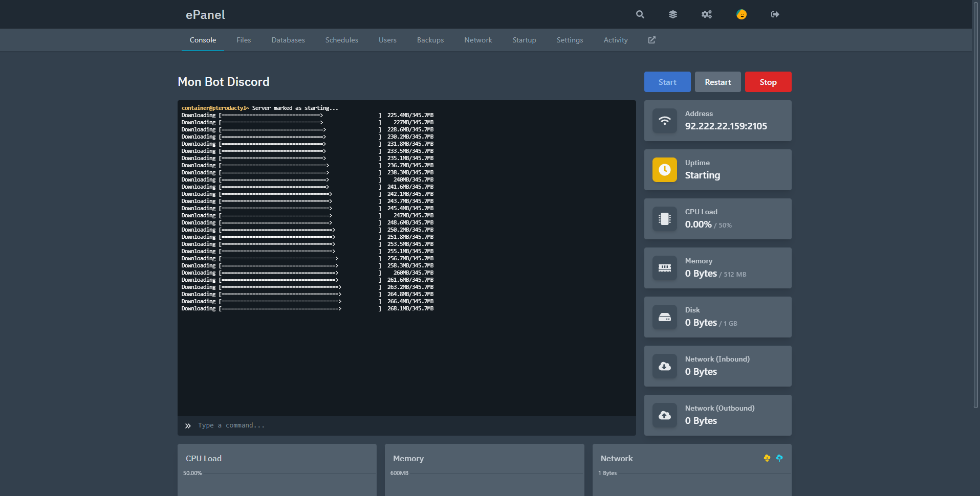This screenshot has width=980, height=496.
Task: Go to the Backups tab
Action: pyautogui.click(x=430, y=40)
